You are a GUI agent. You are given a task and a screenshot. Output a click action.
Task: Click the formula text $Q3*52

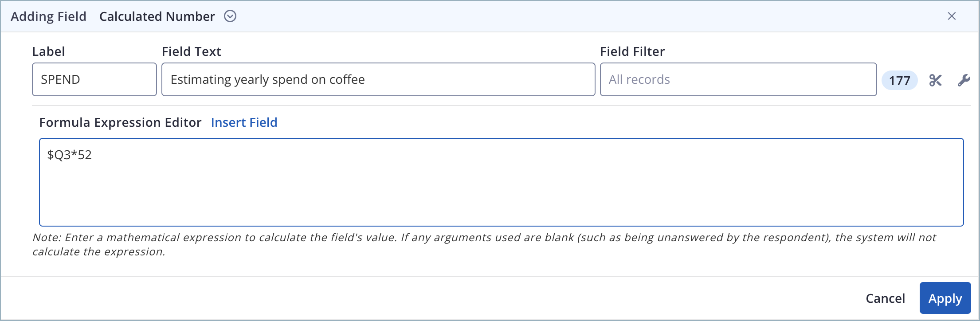(69, 155)
